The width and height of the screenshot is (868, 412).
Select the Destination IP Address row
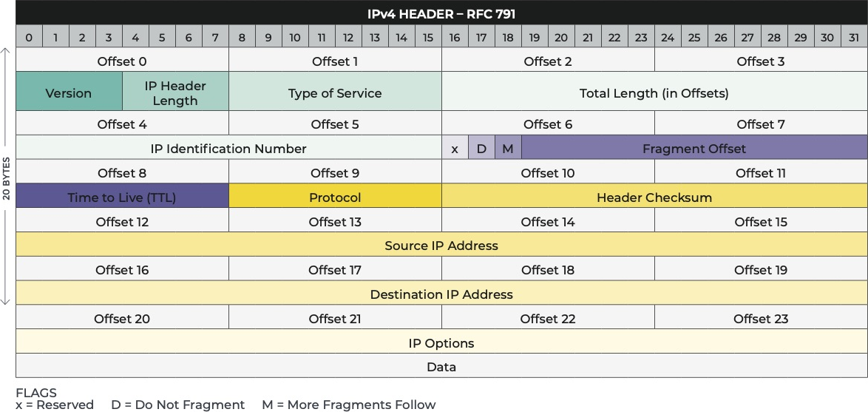coord(441,294)
